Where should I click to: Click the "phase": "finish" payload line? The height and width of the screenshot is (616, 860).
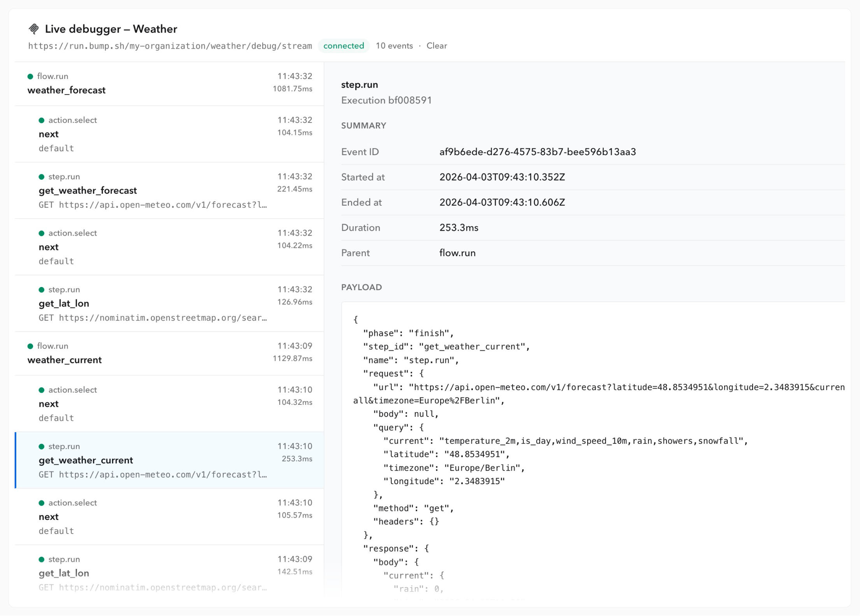point(408,334)
